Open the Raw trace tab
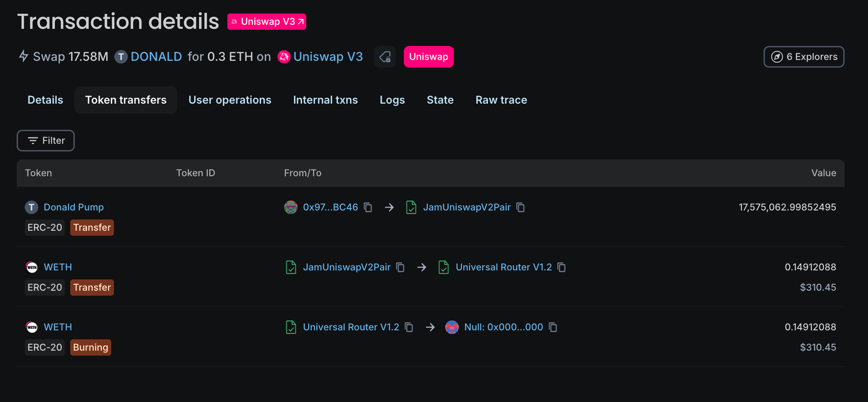The height and width of the screenshot is (402, 868). tap(502, 100)
